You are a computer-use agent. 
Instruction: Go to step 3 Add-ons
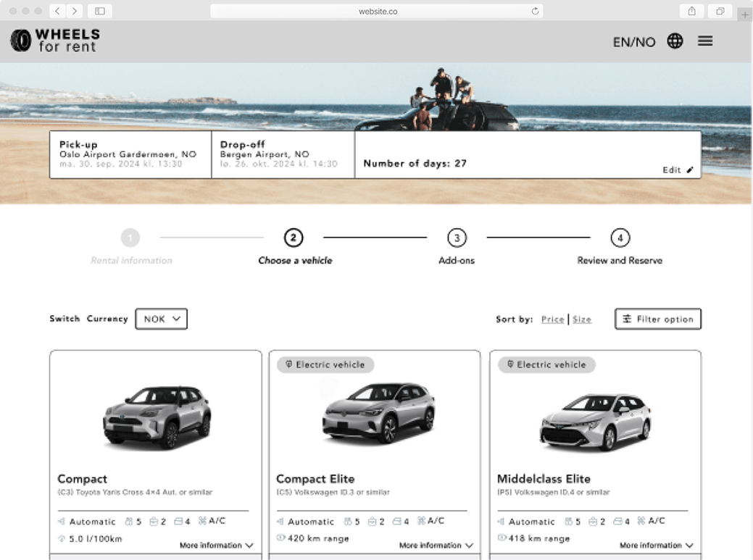click(457, 238)
